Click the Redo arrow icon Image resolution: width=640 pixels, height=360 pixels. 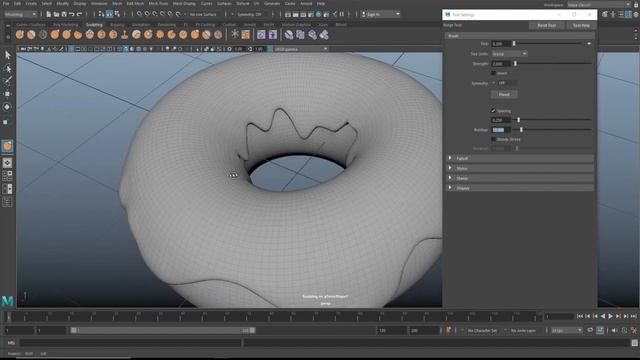(x=80, y=14)
